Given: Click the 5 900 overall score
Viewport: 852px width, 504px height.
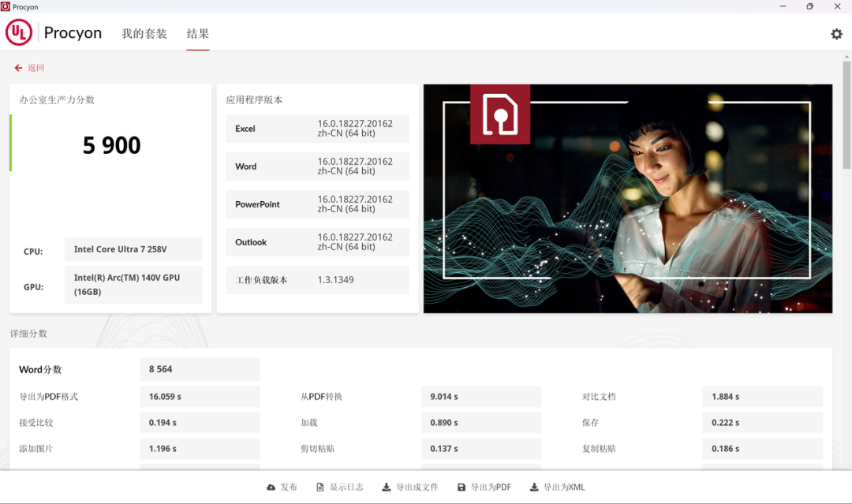Looking at the screenshot, I should tap(111, 146).
